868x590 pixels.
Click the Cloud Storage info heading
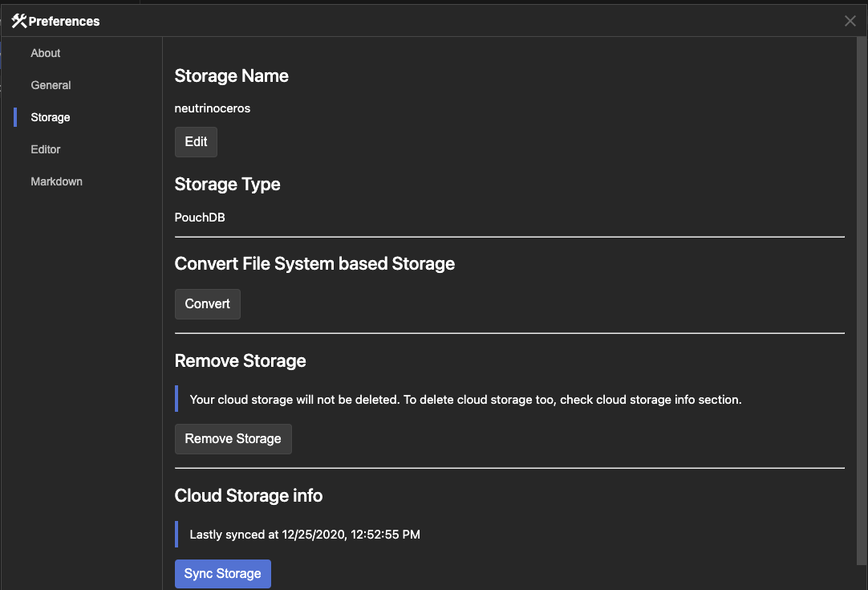tap(249, 496)
